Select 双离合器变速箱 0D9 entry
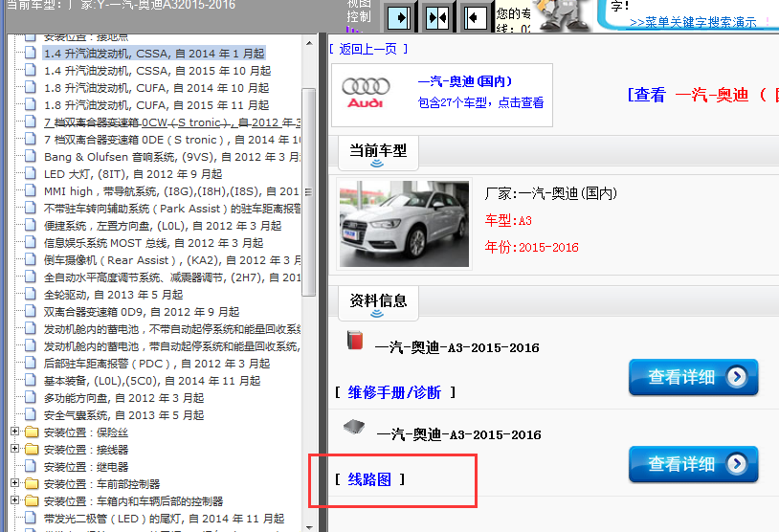 click(142, 312)
